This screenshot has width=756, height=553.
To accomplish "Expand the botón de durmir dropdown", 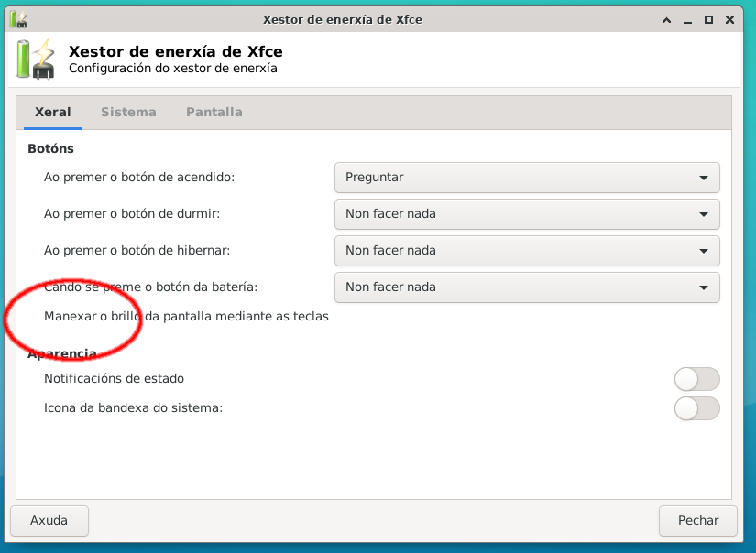I will click(527, 214).
